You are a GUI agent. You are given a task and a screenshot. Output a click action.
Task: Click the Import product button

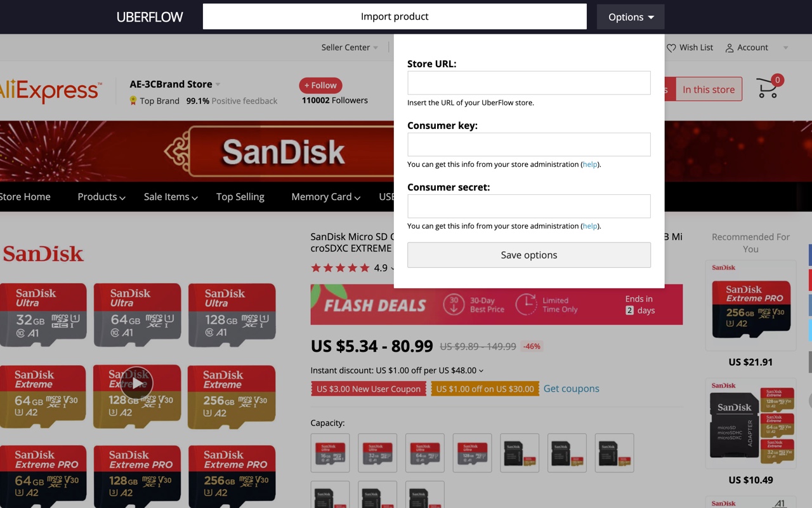[x=395, y=17]
